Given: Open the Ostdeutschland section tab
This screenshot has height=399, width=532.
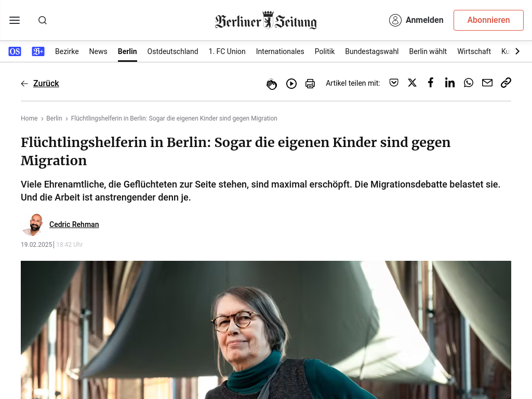Looking at the screenshot, I should [x=172, y=51].
